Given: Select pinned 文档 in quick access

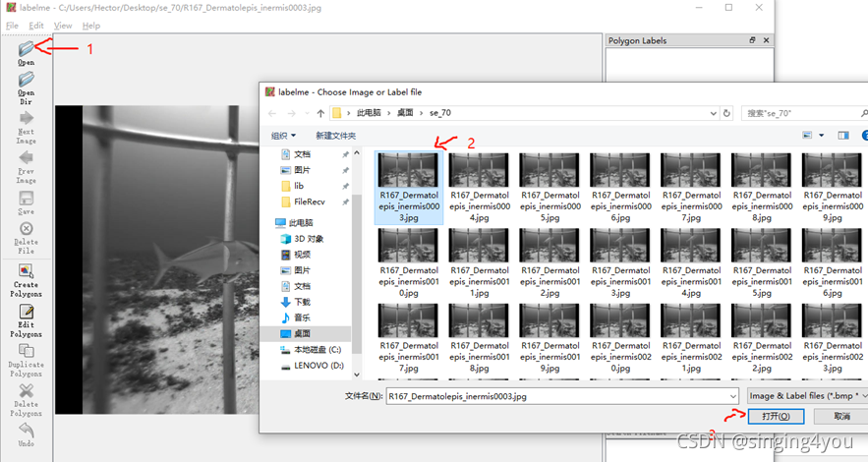Looking at the screenshot, I should [x=302, y=154].
